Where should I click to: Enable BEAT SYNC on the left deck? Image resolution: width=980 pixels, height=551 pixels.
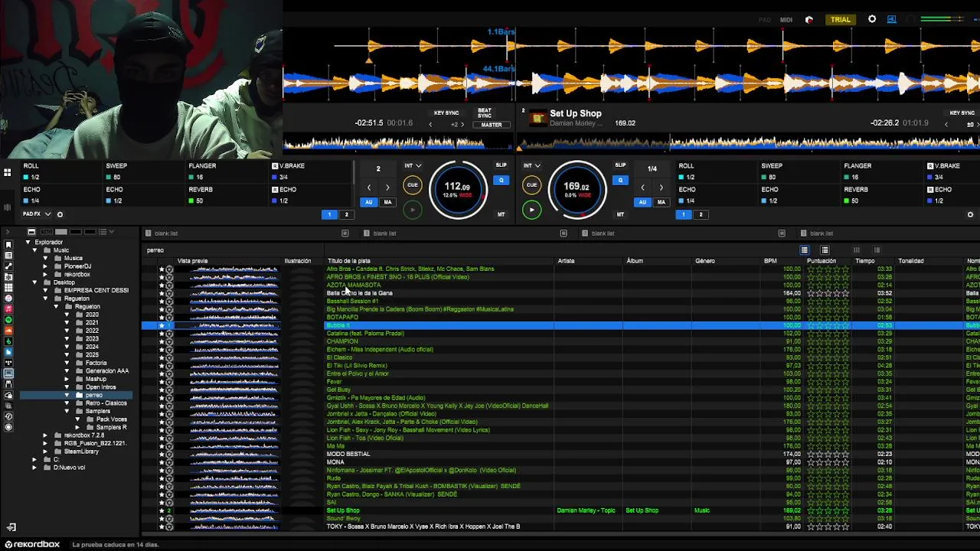coord(485,112)
